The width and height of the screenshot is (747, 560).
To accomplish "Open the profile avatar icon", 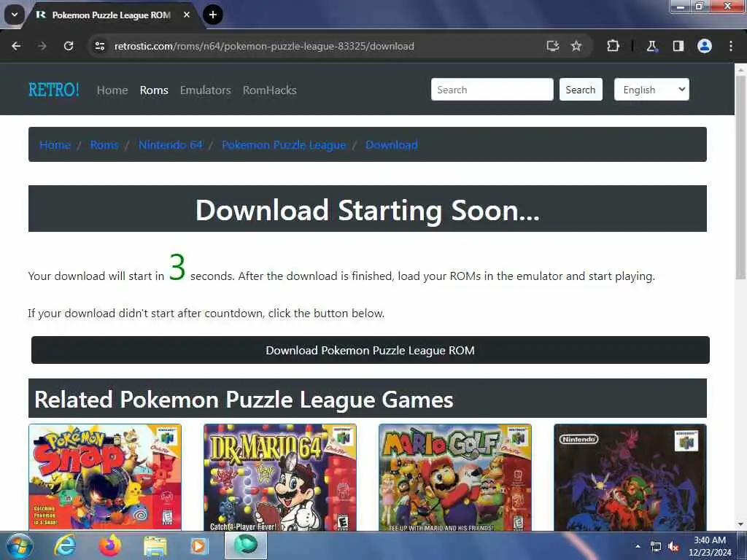I will point(705,46).
